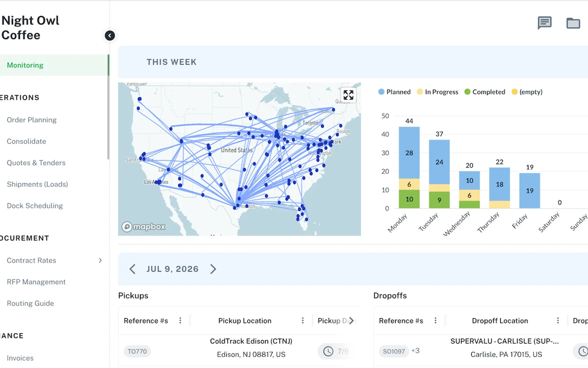Open Dock Scheduling
The width and height of the screenshot is (588, 368).
tap(35, 206)
